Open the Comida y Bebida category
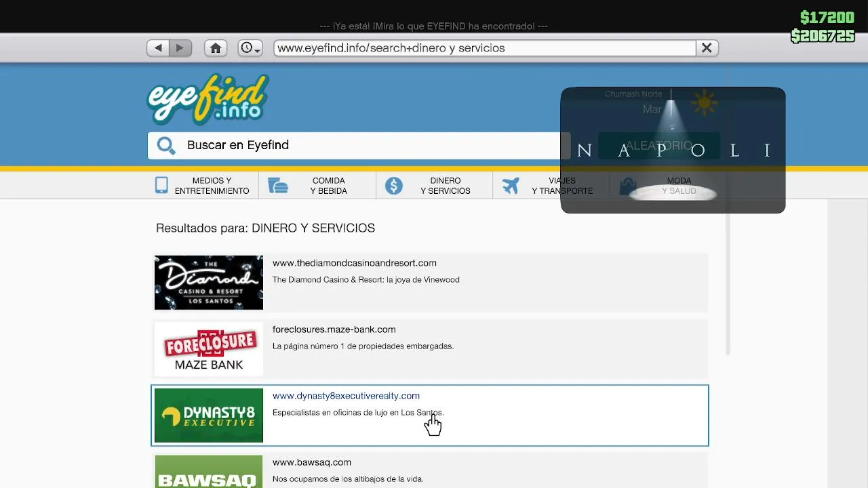 [x=317, y=186]
